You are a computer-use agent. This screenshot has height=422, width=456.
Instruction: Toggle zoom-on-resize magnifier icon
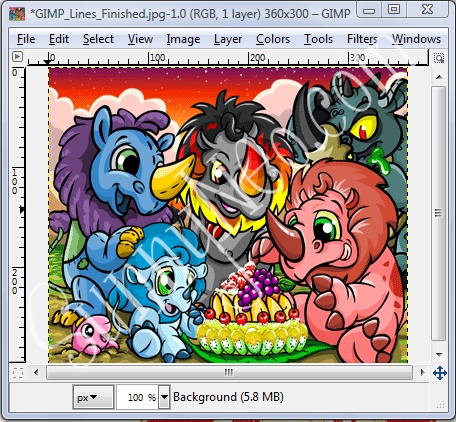(x=439, y=58)
